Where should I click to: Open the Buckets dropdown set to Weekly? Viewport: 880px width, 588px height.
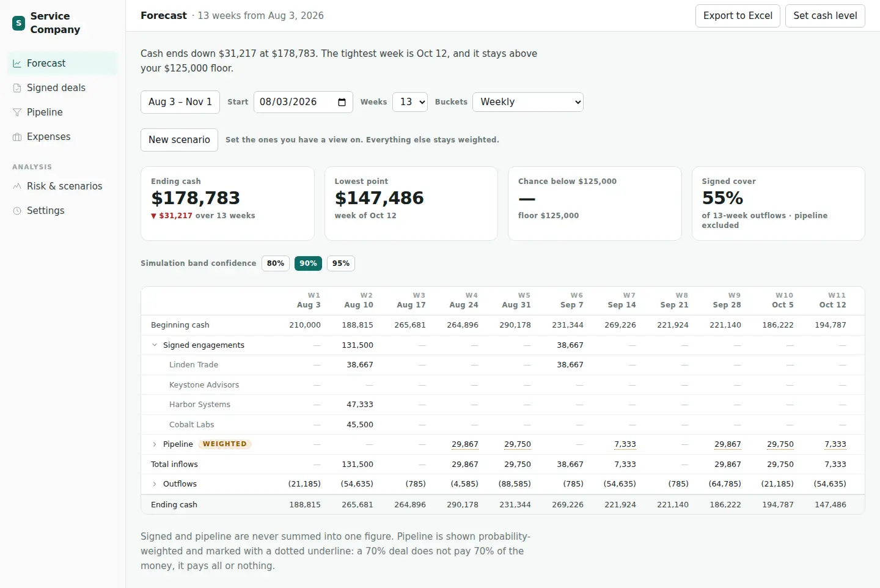click(x=528, y=102)
